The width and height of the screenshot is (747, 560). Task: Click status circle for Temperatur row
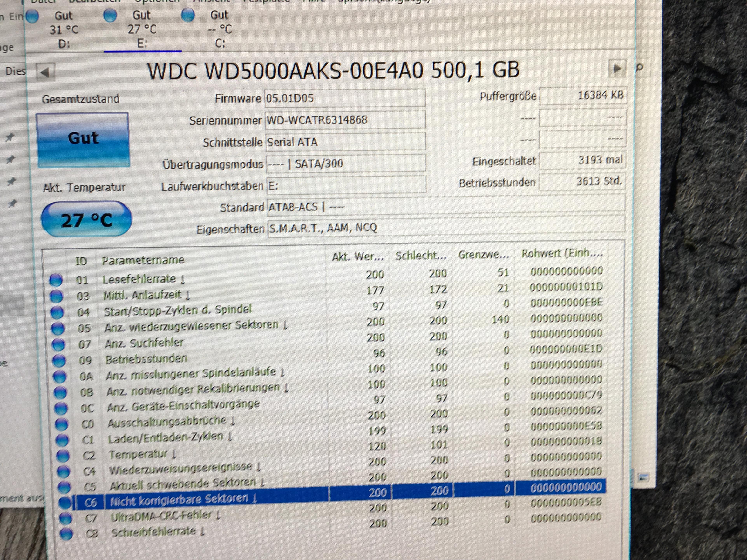point(63,456)
